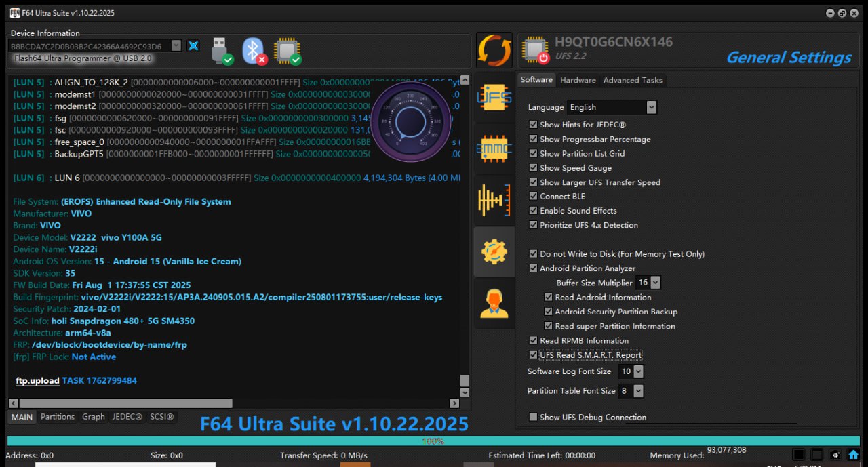868x467 pixels.
Task: Open the EMMC panel icon
Action: [494, 149]
